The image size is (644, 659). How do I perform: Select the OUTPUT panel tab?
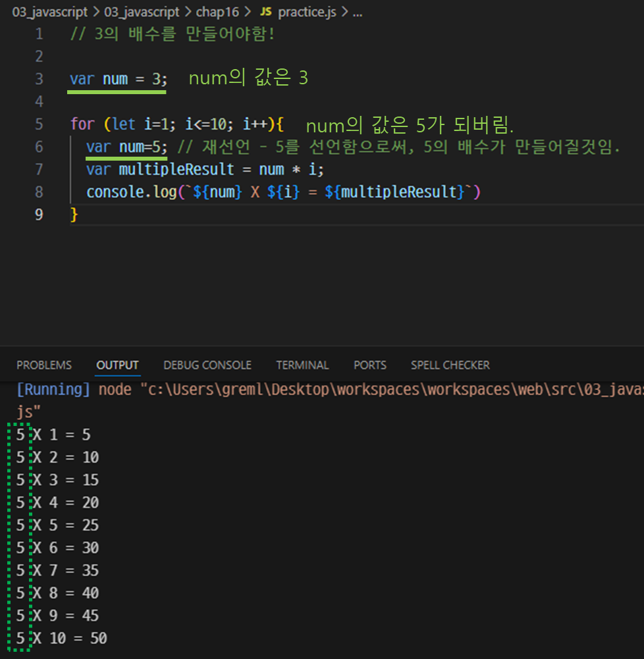pyautogui.click(x=117, y=365)
